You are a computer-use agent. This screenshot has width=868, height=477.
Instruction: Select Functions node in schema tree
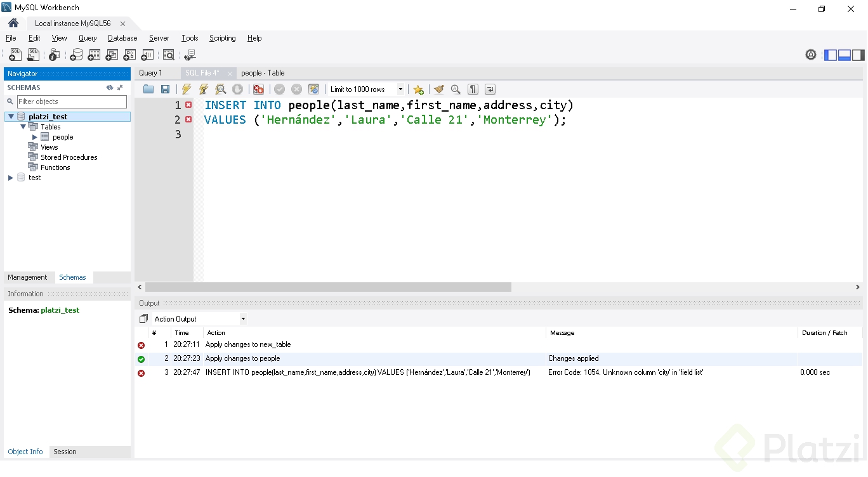(x=55, y=167)
